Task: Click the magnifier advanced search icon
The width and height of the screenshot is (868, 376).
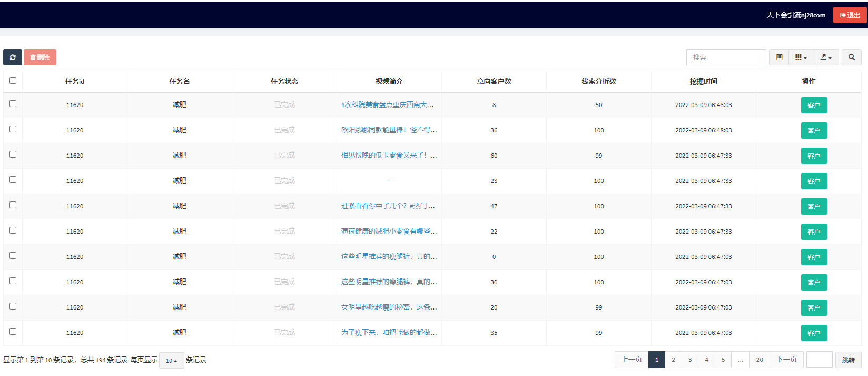Action: pos(851,57)
